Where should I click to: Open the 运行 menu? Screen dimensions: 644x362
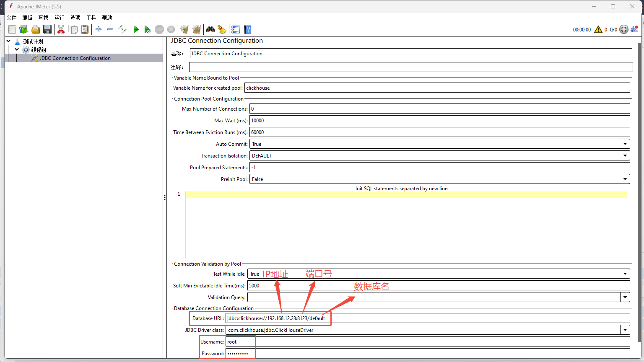(x=60, y=18)
